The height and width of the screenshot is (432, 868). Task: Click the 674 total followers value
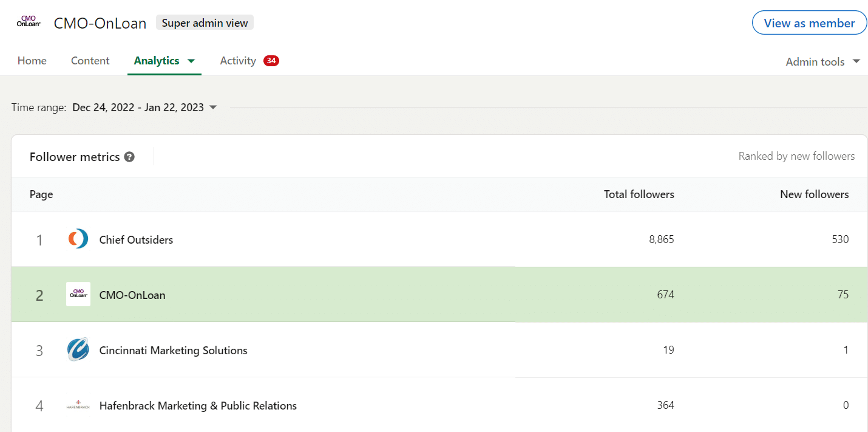[x=665, y=295]
